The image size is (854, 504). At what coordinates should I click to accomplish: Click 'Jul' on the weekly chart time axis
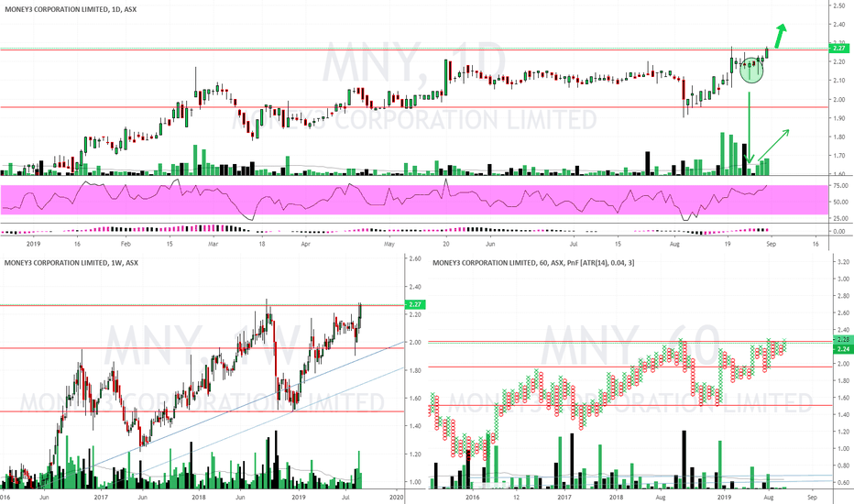pos(345,498)
